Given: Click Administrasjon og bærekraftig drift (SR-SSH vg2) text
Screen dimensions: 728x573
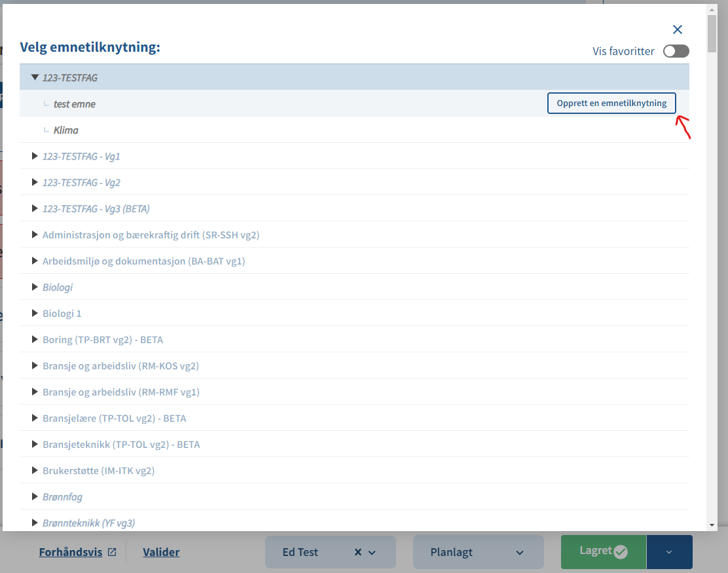Looking at the screenshot, I should click(x=151, y=235).
